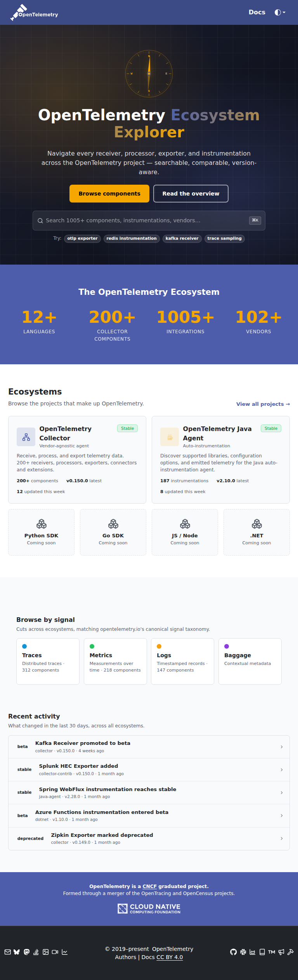
Task: Open the CC BY 4.0 license link
Action: 170,957
